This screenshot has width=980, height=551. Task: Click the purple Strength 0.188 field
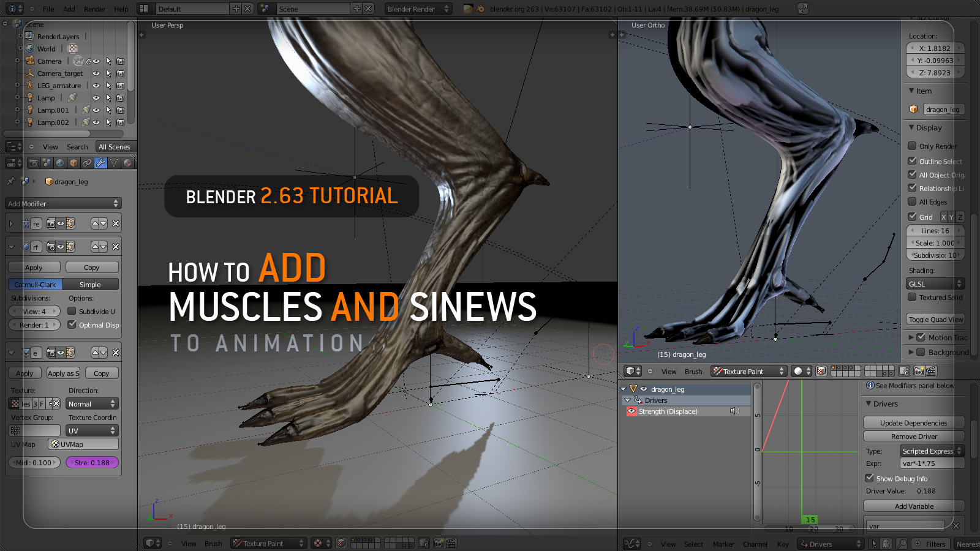(92, 462)
